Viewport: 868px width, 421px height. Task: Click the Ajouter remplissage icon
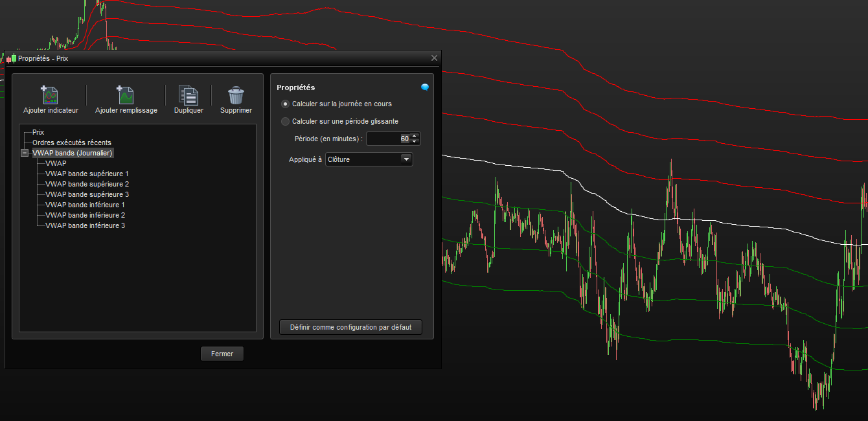pyautogui.click(x=126, y=95)
